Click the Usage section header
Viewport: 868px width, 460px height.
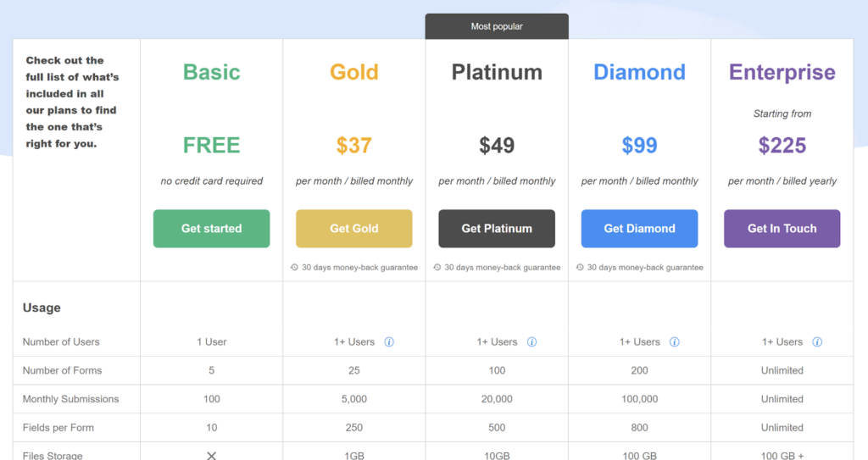click(42, 308)
